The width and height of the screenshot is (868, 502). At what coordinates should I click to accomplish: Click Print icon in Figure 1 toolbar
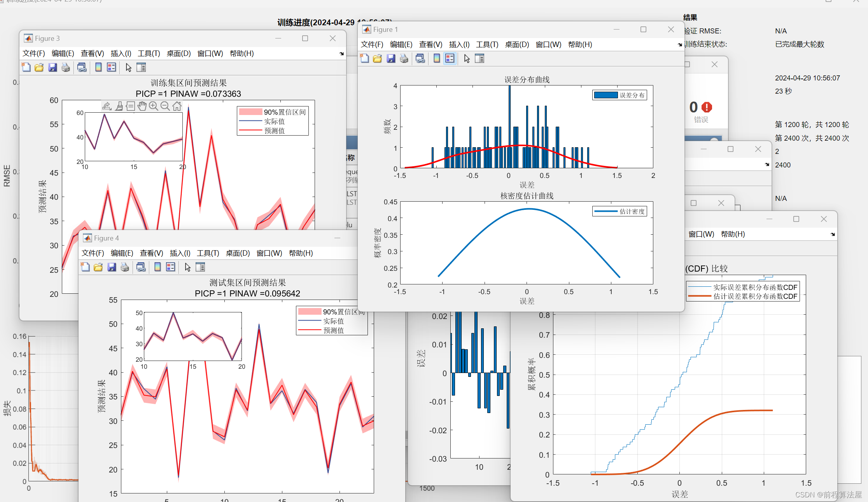click(x=404, y=58)
